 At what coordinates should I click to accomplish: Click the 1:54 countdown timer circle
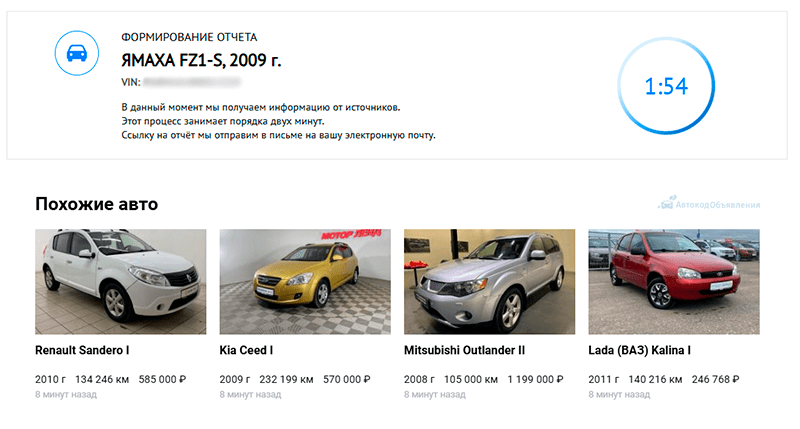666,86
